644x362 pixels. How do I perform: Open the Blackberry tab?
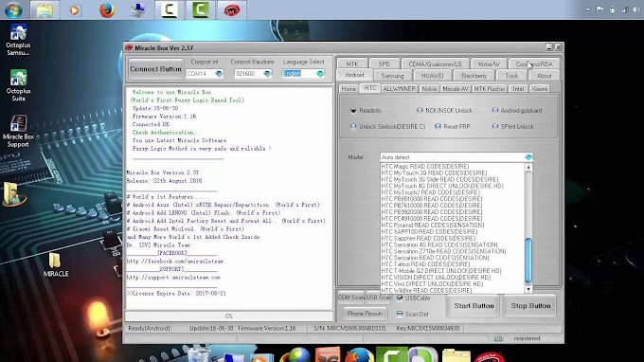(x=474, y=76)
